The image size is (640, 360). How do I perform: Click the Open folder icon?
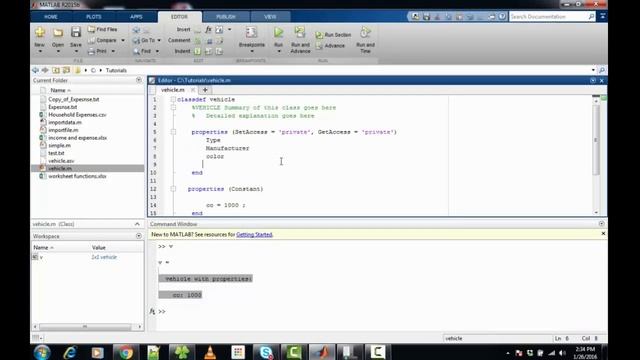point(58,33)
